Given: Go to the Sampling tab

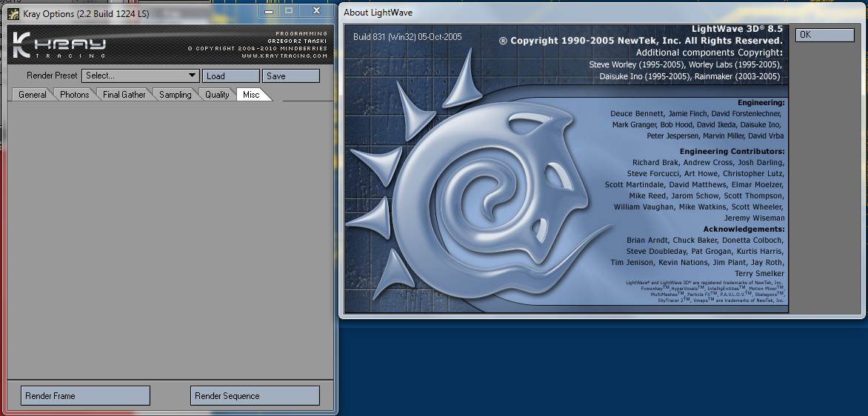Looking at the screenshot, I should tap(175, 95).
